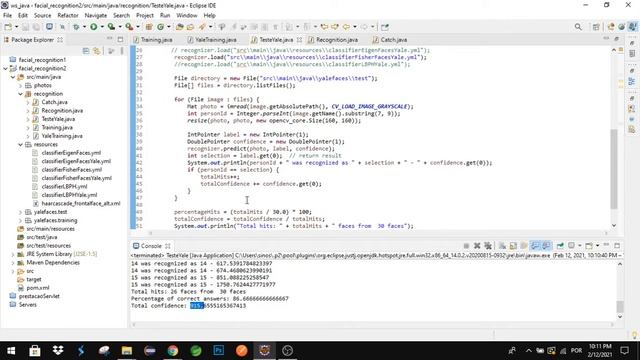Click the Open Type folder icon
This screenshot has width=640, height=360.
(x=180, y=27)
